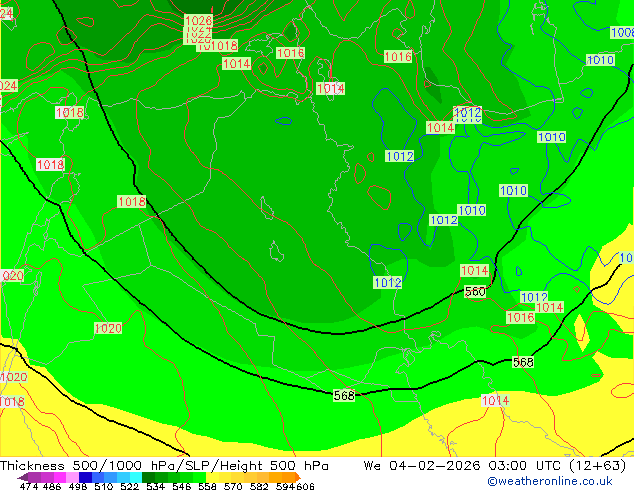Image resolution: width=634 pixels, height=490 pixels.
Task: Click the '582' legend value
Action: point(259,486)
